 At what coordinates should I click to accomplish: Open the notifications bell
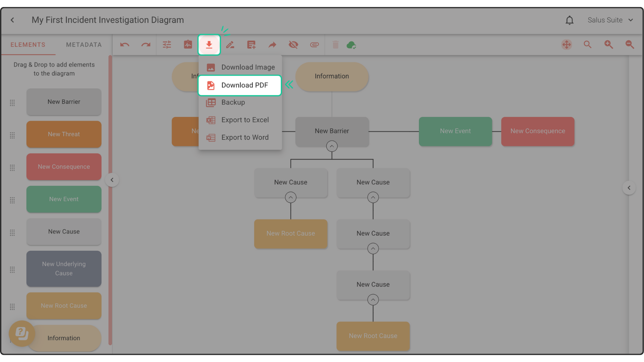coord(569,20)
